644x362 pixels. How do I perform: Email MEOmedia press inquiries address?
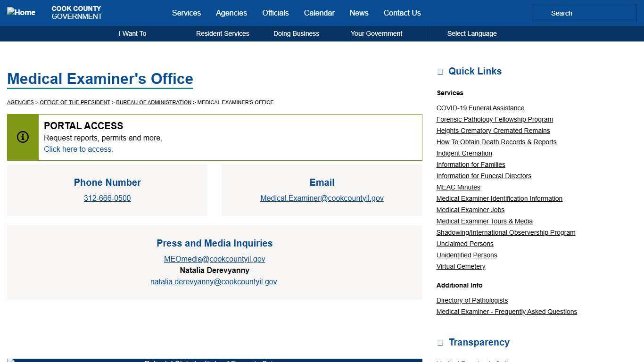point(215,259)
